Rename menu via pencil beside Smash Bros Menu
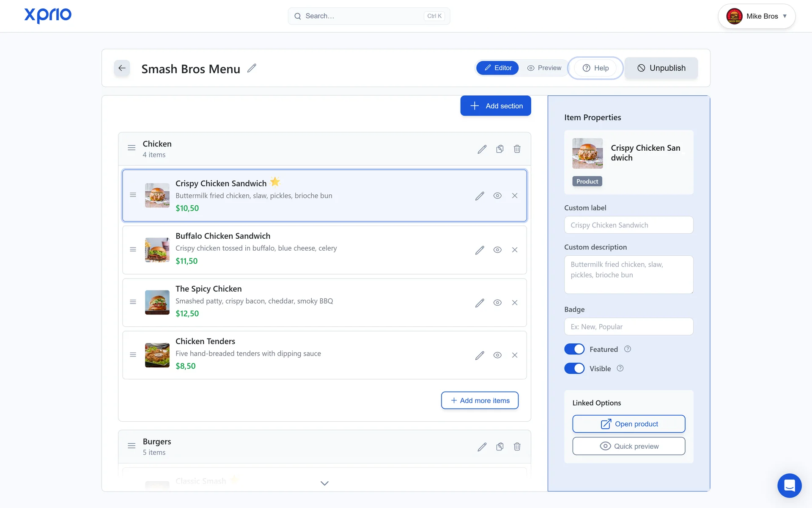The width and height of the screenshot is (812, 508). pos(252,68)
